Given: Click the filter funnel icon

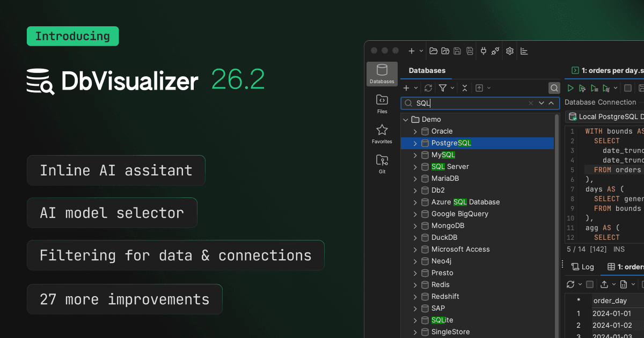Looking at the screenshot, I should point(443,88).
